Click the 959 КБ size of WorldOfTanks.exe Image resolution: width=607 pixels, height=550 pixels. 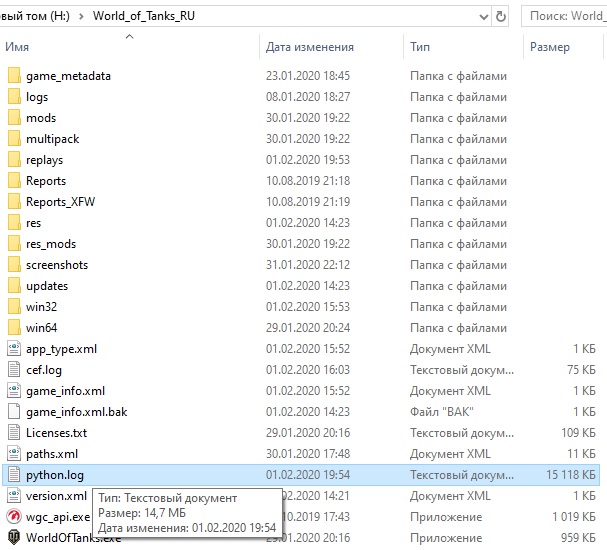point(579,537)
